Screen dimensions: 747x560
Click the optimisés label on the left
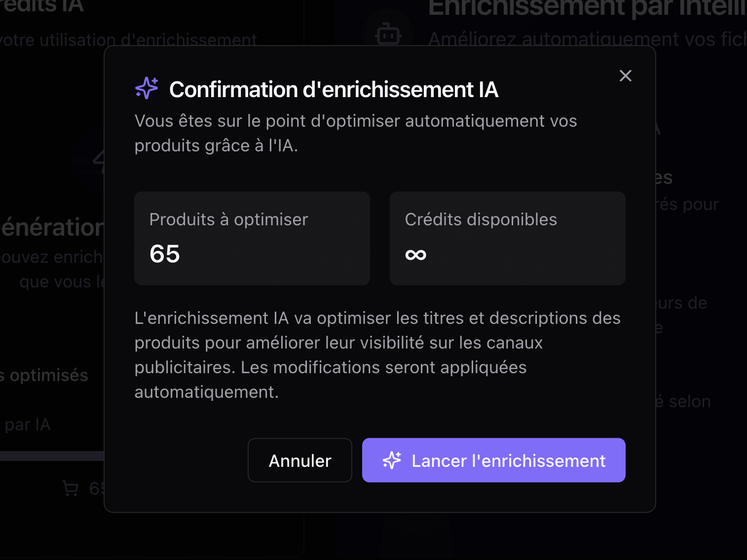48,375
